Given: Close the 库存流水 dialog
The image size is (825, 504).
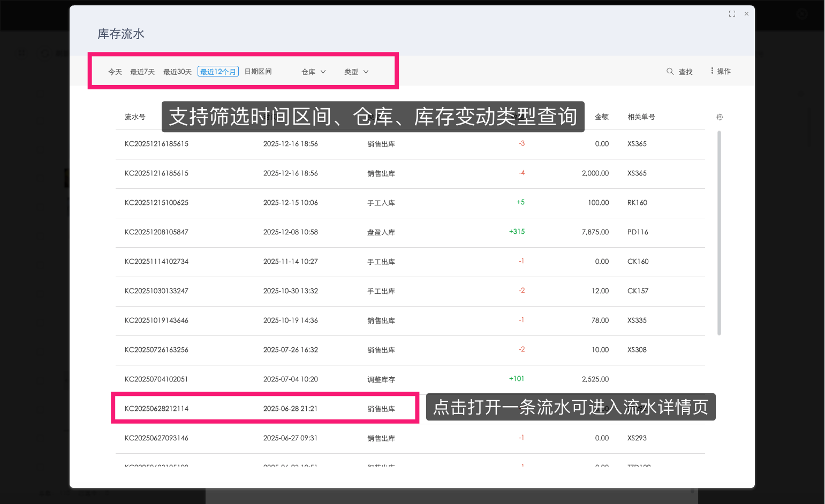Looking at the screenshot, I should (746, 13).
